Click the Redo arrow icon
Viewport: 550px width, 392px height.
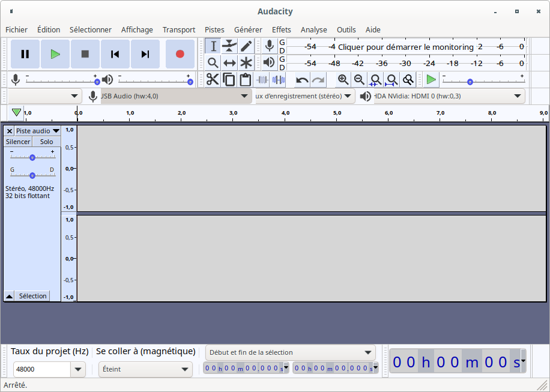pos(318,80)
